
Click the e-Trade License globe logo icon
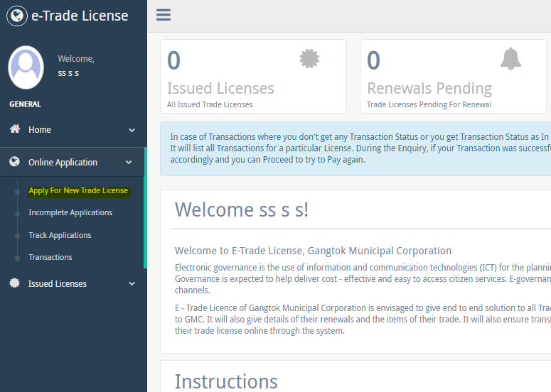point(16,16)
